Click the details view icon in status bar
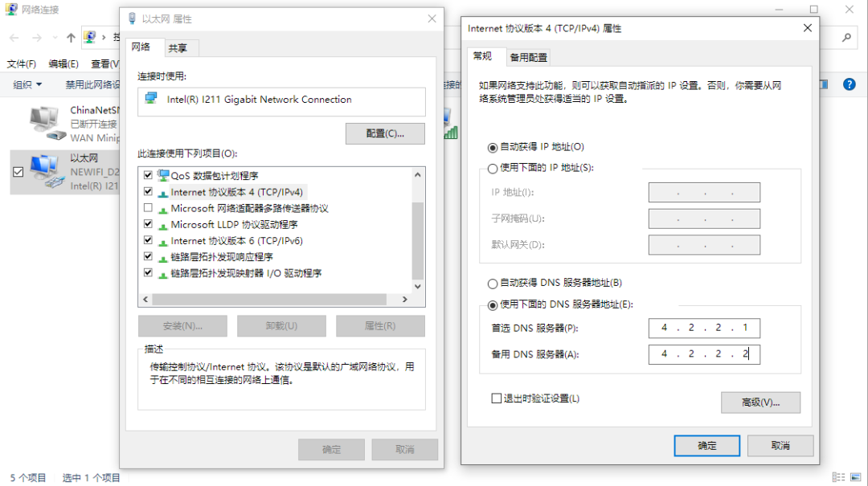This screenshot has height=486, width=868. (838, 477)
